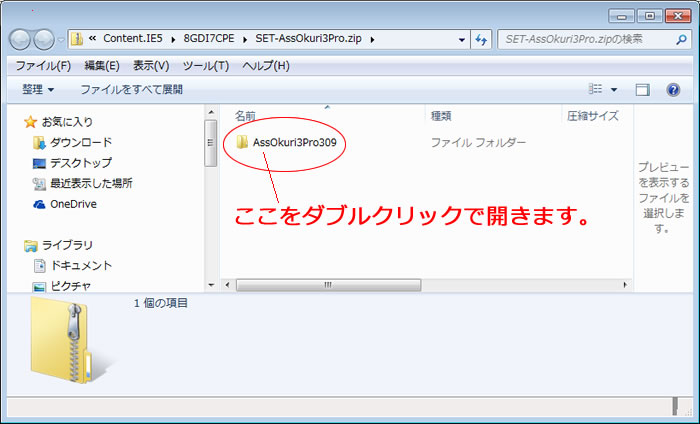Screen dimensions: 700x424
Task: Select デスクトップ in the navigation pane
Action: pos(80,163)
